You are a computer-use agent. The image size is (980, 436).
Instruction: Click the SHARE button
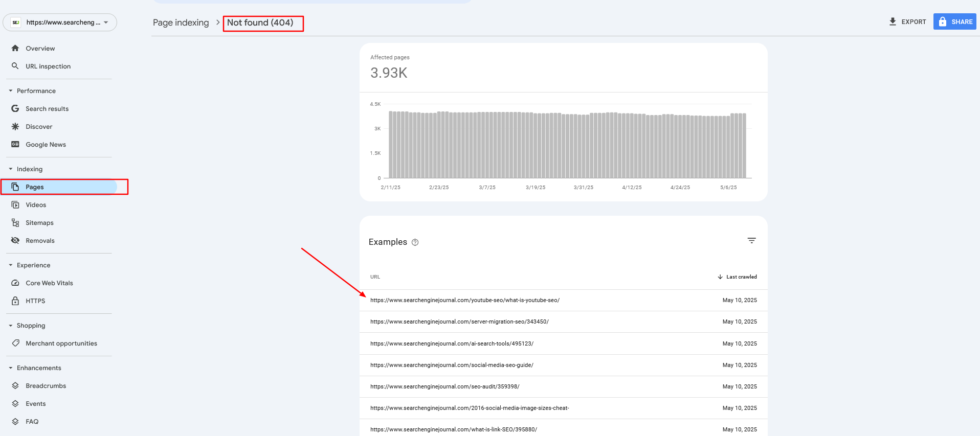tap(954, 21)
